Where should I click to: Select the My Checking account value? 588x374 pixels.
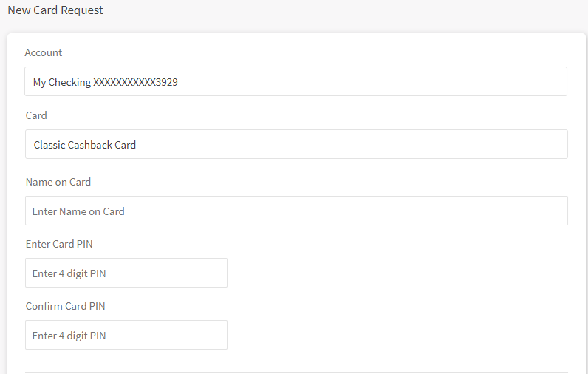point(63,82)
